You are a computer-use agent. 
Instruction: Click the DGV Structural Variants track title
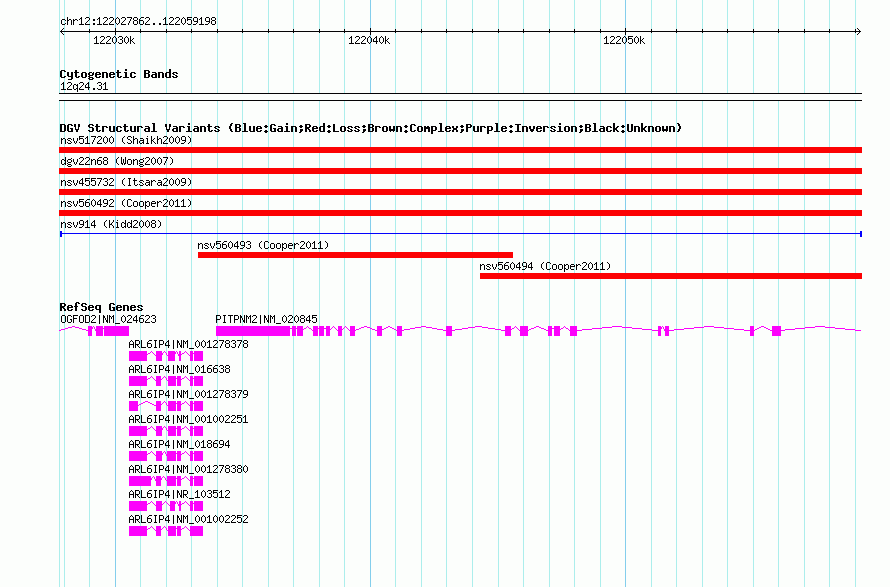click(371, 128)
